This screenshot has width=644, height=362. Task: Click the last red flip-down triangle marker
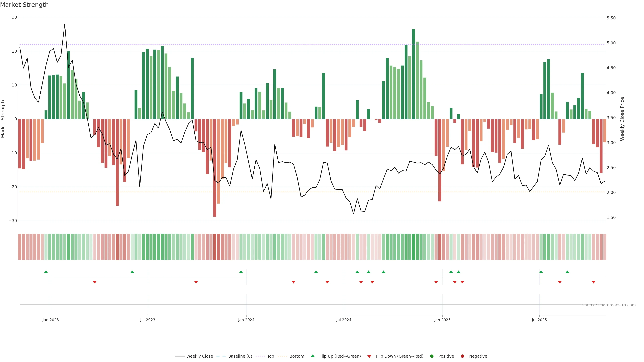click(x=594, y=282)
